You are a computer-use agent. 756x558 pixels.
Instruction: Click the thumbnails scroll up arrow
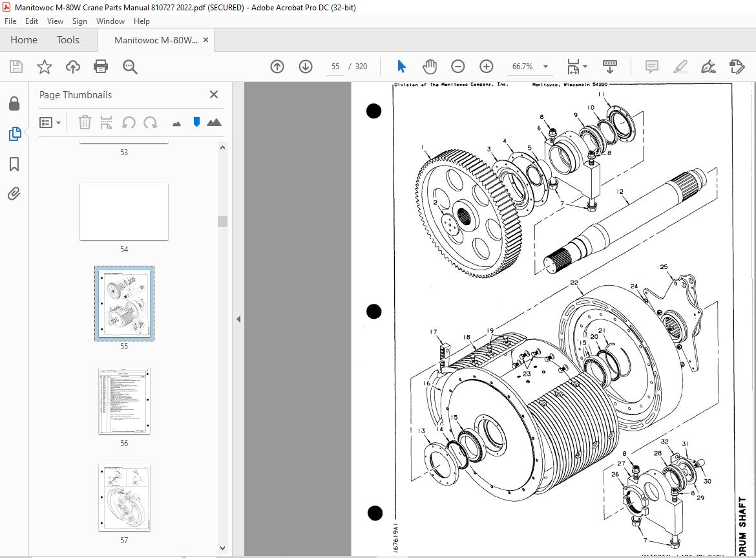tap(222, 147)
